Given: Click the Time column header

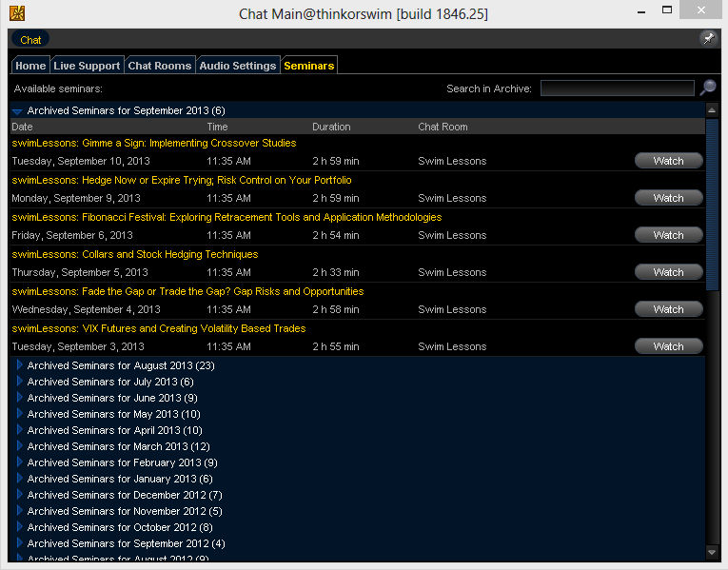Looking at the screenshot, I should [217, 127].
